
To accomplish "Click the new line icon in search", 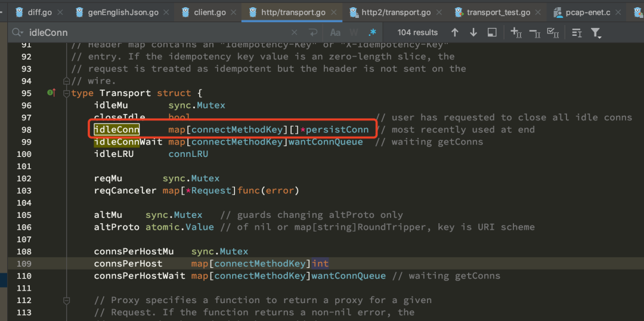I will tap(314, 32).
